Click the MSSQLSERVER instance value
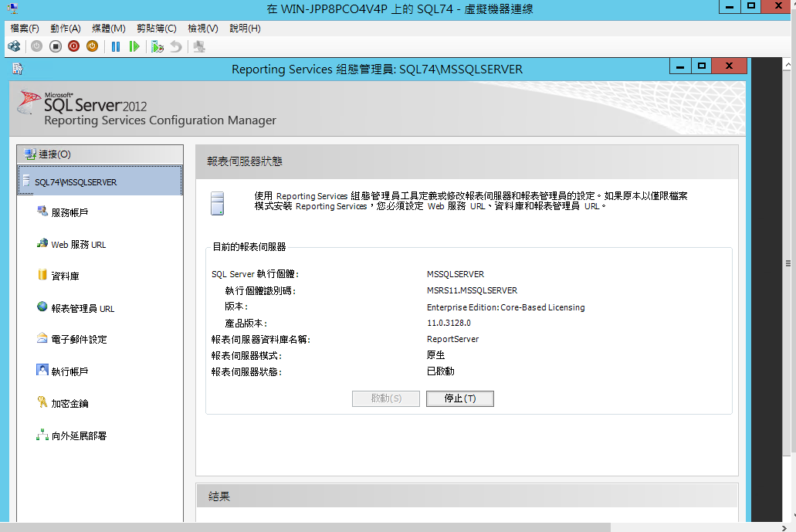This screenshot has width=796, height=532. [x=456, y=274]
